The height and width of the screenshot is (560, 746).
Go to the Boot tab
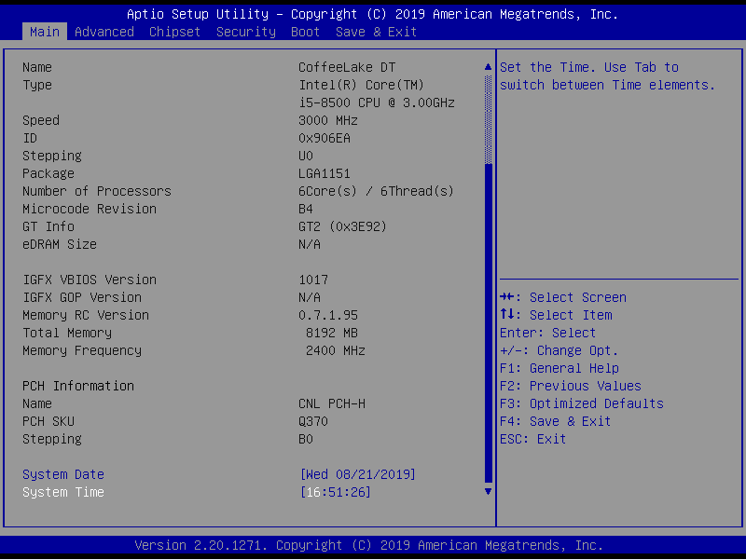click(306, 32)
